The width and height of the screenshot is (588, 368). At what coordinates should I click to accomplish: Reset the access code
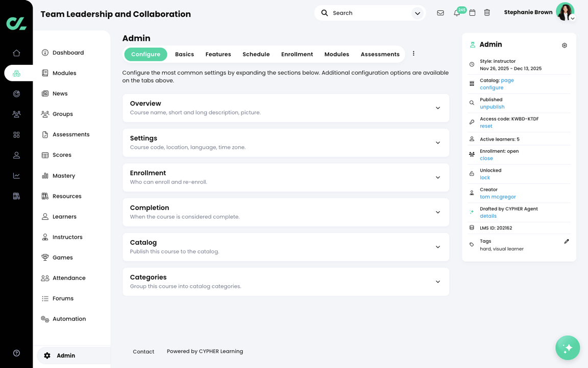pos(486,126)
